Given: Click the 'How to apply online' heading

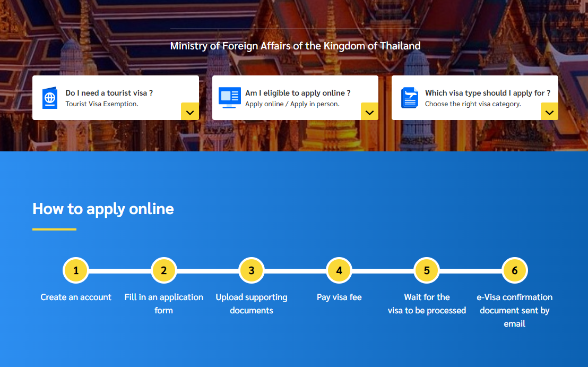Looking at the screenshot, I should click(103, 209).
